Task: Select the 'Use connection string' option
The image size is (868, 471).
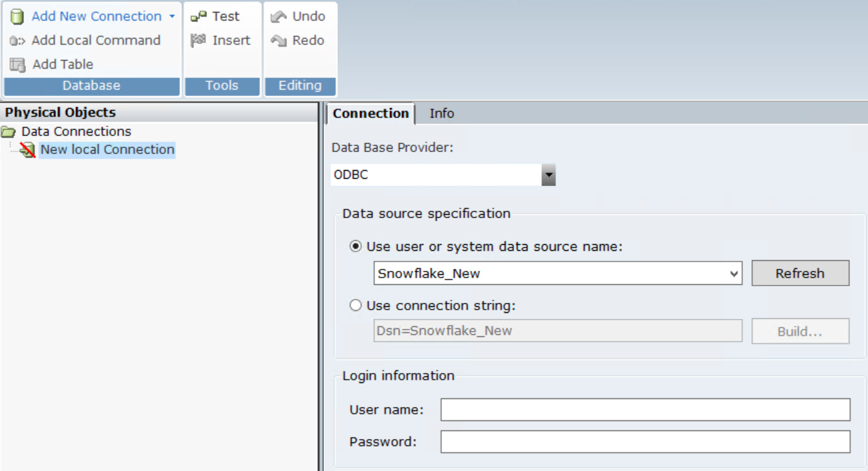Action: 356,306
